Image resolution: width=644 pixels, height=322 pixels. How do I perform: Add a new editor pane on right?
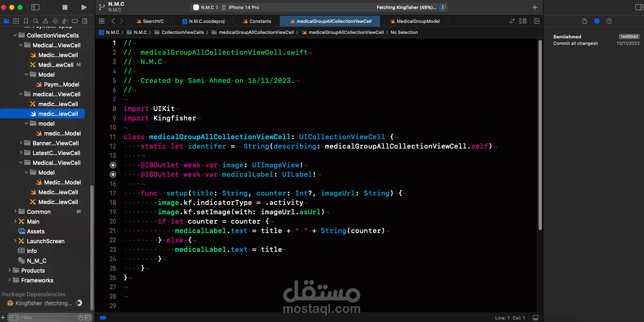tap(537, 21)
